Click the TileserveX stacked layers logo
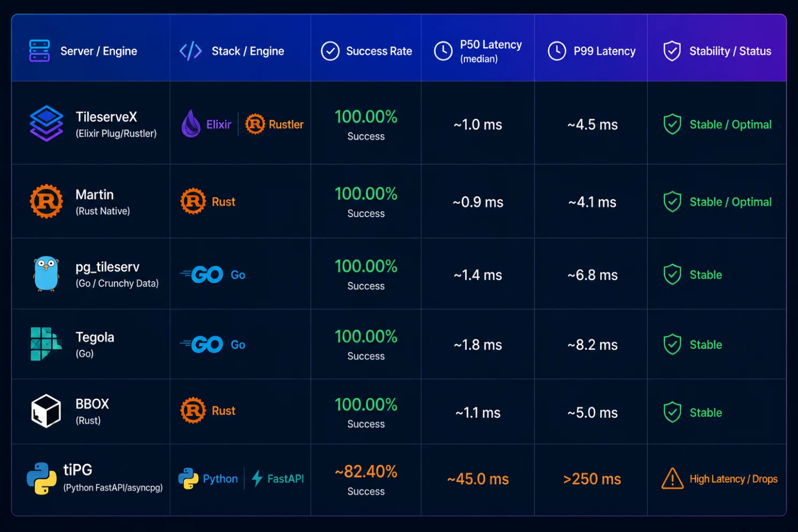This screenshot has width=798, height=532. 47,123
